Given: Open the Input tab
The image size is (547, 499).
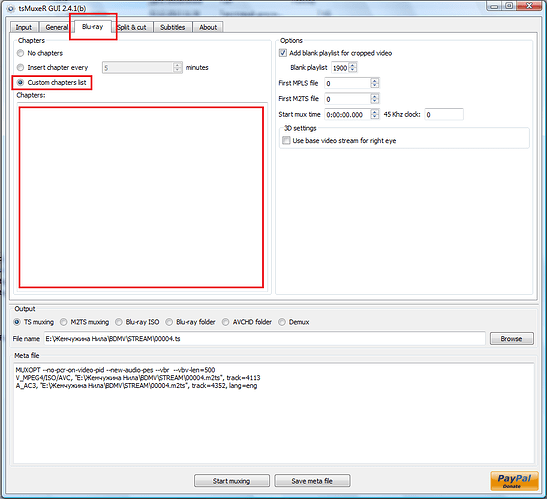Looking at the screenshot, I should point(24,27).
